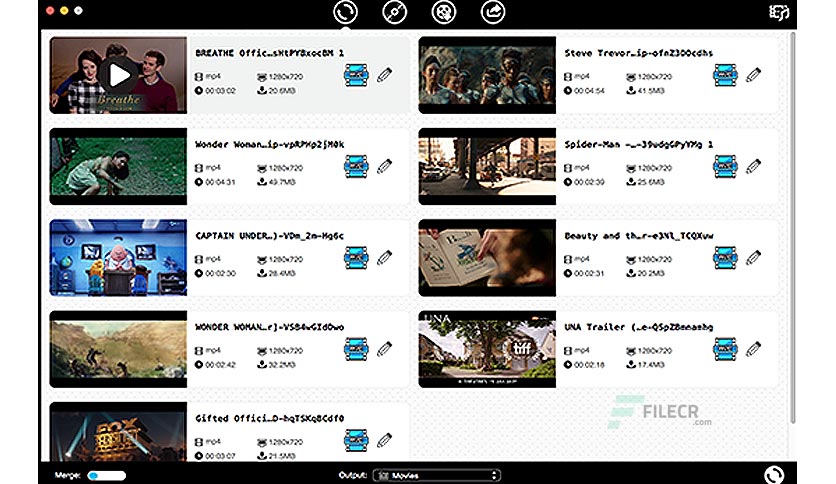Edit the BREATHE video with the pencil icon
The height and width of the screenshot is (484, 836).
tap(384, 75)
